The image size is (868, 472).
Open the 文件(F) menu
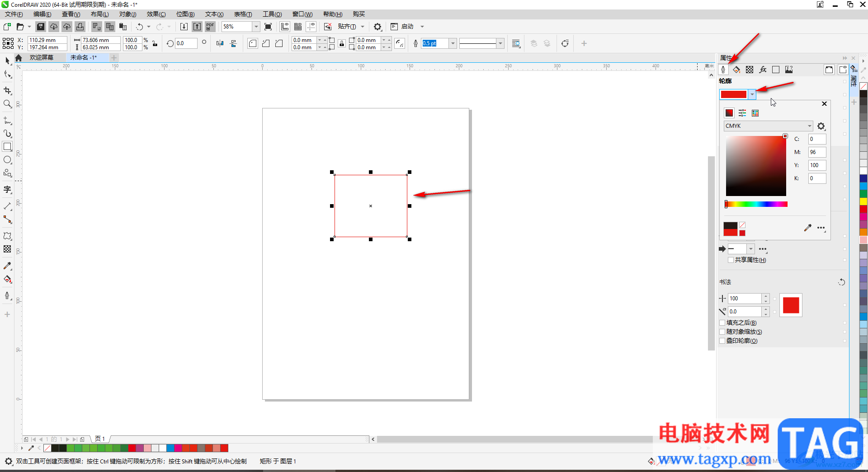coord(14,14)
